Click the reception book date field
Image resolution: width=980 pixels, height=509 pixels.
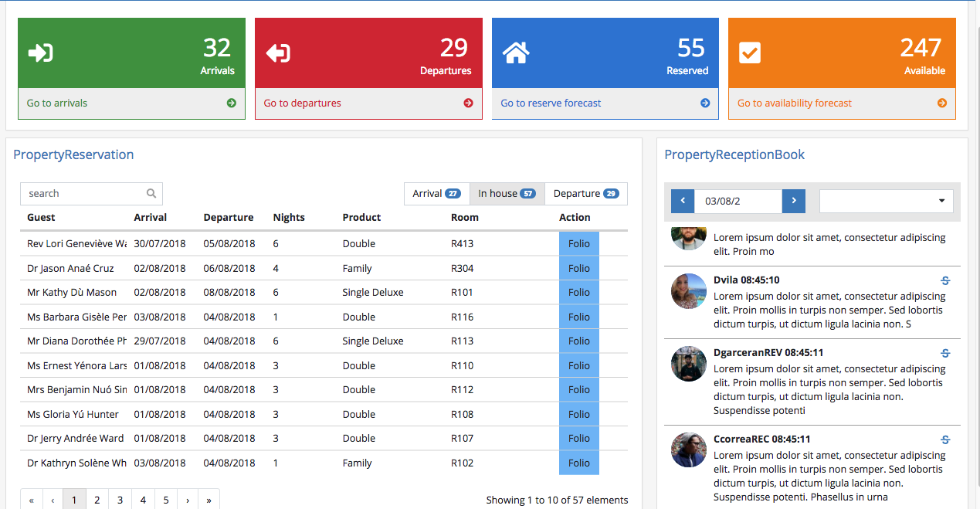tap(738, 202)
